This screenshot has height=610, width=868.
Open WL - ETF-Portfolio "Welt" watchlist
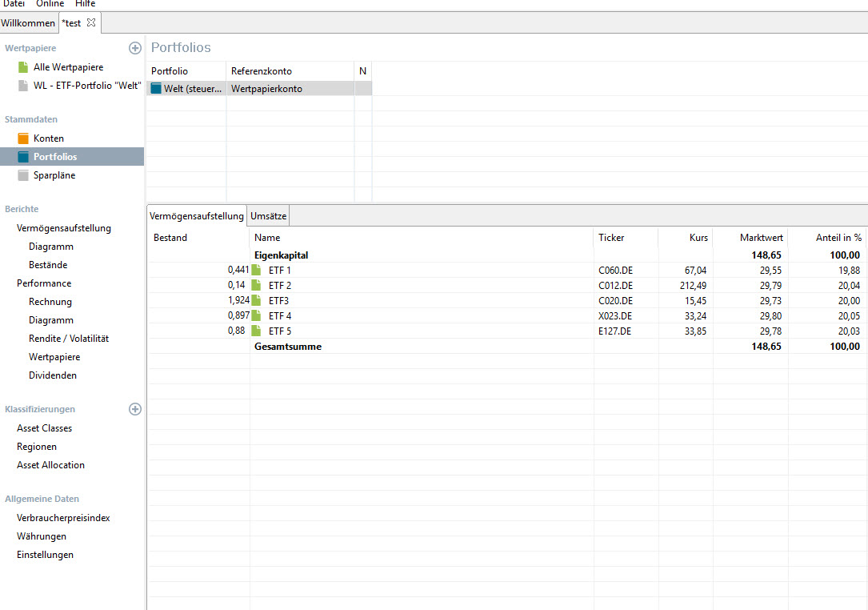point(86,86)
